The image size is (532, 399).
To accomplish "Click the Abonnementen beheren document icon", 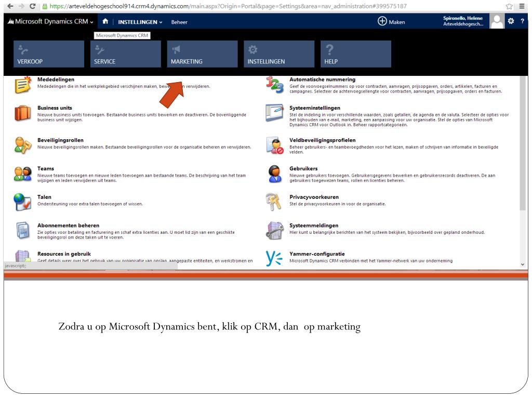I will click(23, 230).
